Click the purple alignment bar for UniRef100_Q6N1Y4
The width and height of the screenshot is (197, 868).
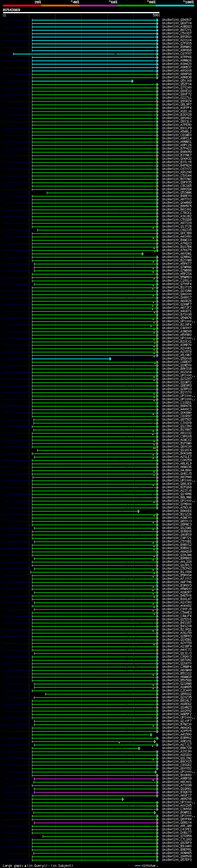click(x=96, y=822)
